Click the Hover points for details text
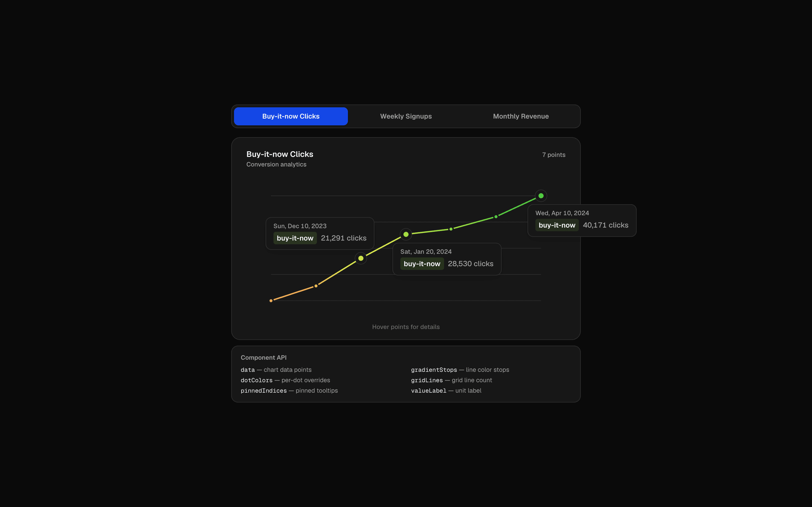Image resolution: width=812 pixels, height=507 pixels. pos(406,327)
